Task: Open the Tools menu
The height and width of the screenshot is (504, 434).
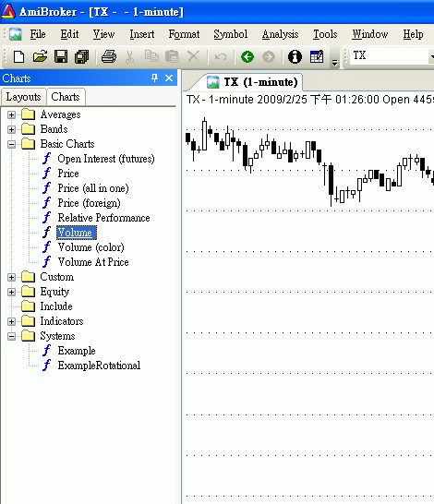Action: (x=325, y=34)
